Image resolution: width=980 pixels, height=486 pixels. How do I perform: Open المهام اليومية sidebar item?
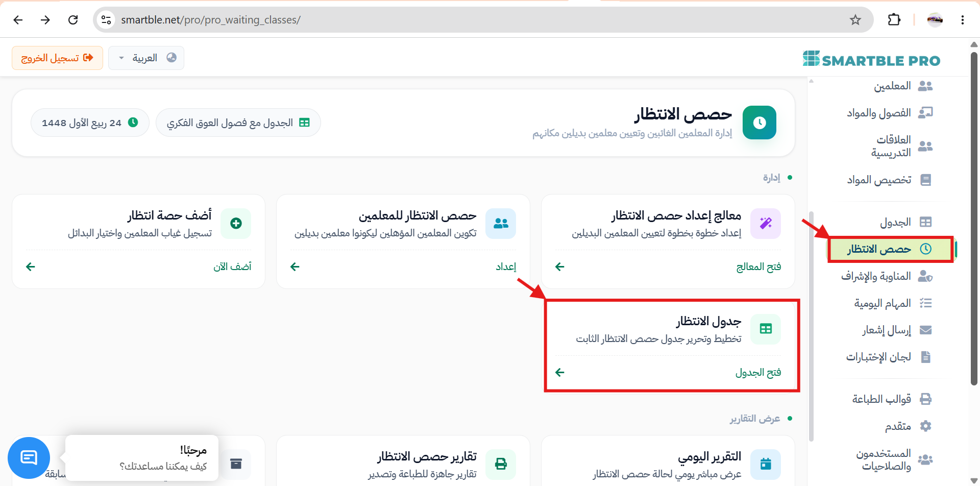click(893, 303)
